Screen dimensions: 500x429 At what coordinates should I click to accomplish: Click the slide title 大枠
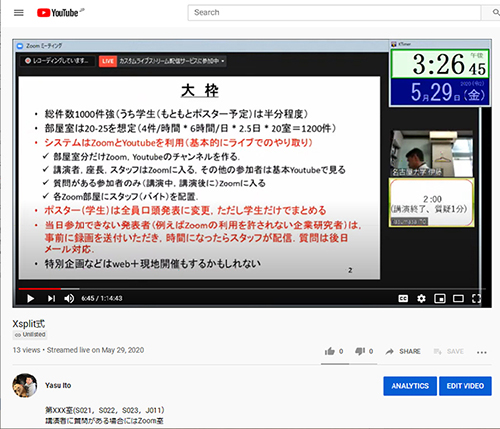click(200, 91)
